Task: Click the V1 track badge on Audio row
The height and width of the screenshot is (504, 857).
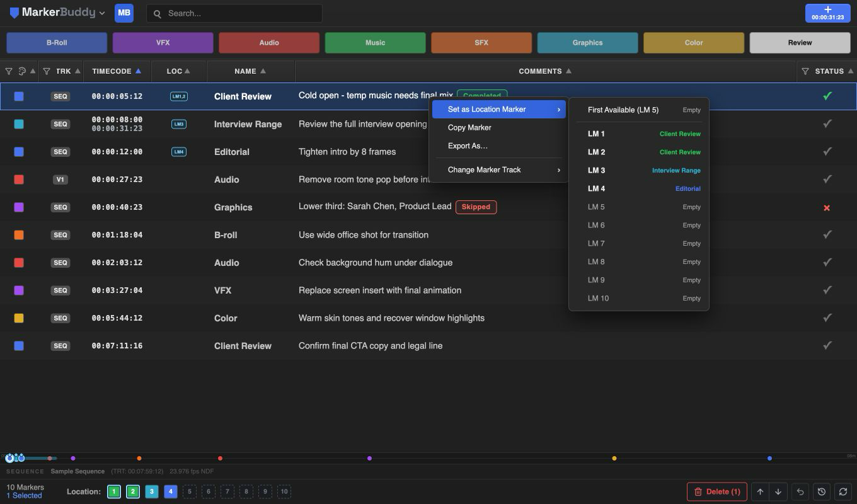Action: [60, 180]
